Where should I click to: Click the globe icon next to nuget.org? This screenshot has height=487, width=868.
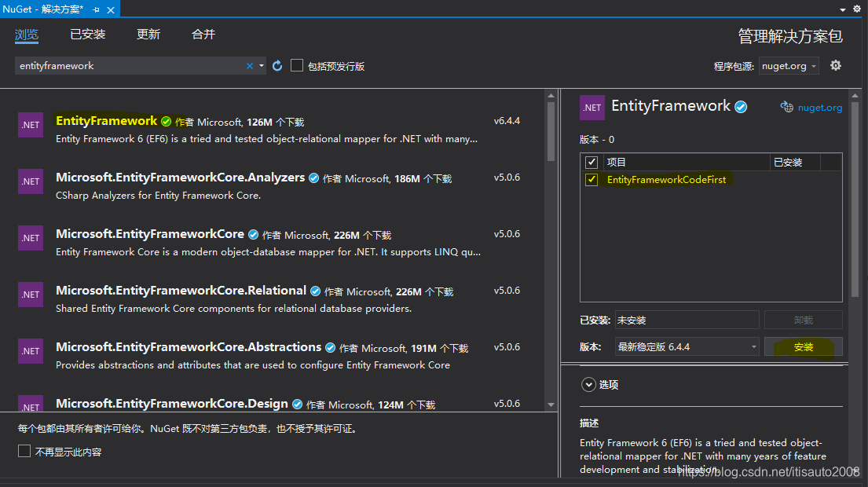click(x=786, y=107)
